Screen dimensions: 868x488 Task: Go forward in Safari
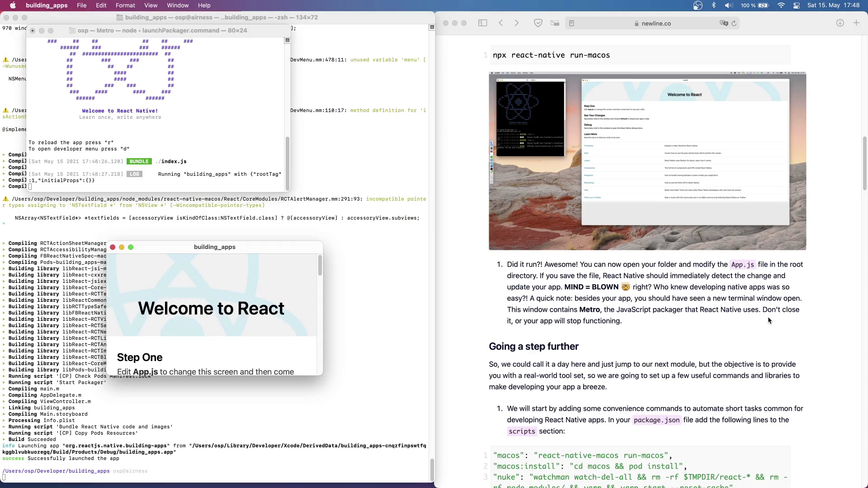[x=517, y=23]
